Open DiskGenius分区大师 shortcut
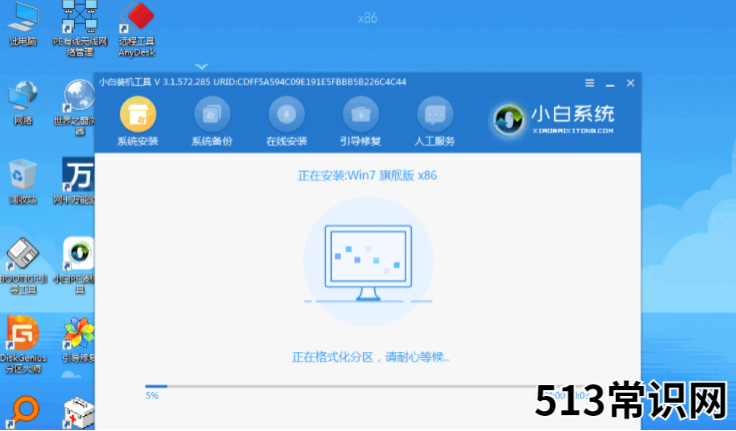This screenshot has height=431, width=736. pyautogui.click(x=23, y=345)
